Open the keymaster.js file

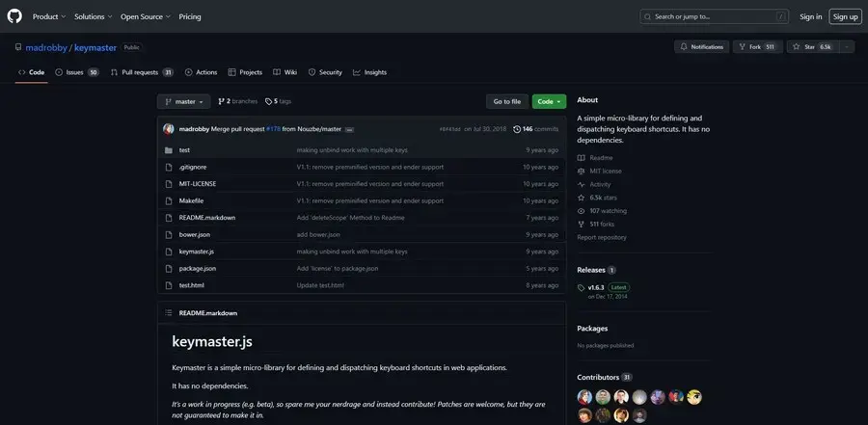[197, 252]
